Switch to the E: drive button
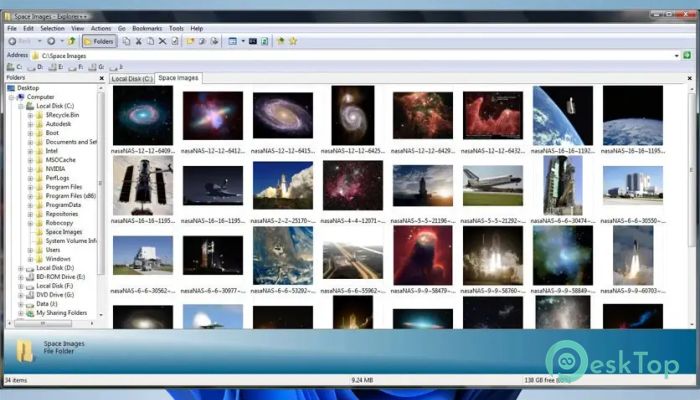 tap(56, 67)
